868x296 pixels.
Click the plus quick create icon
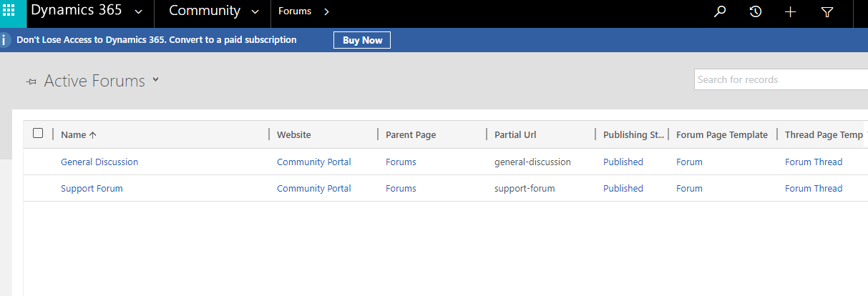791,11
